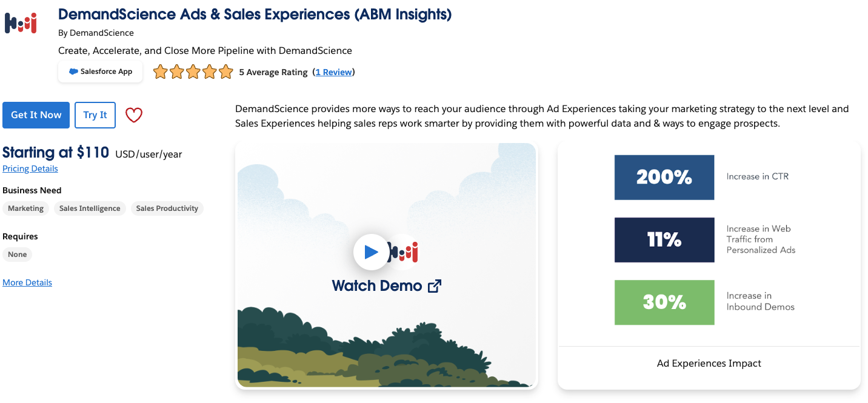
Task: Play the demo video with the play button
Action: point(371,252)
